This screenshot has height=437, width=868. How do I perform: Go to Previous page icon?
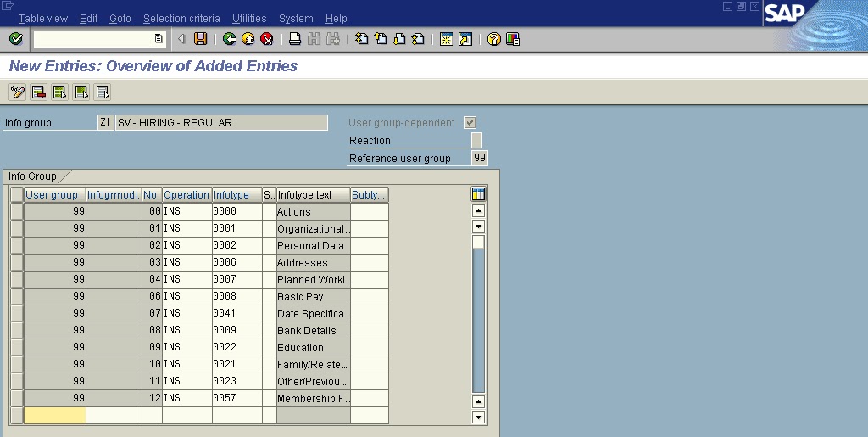coord(381,39)
